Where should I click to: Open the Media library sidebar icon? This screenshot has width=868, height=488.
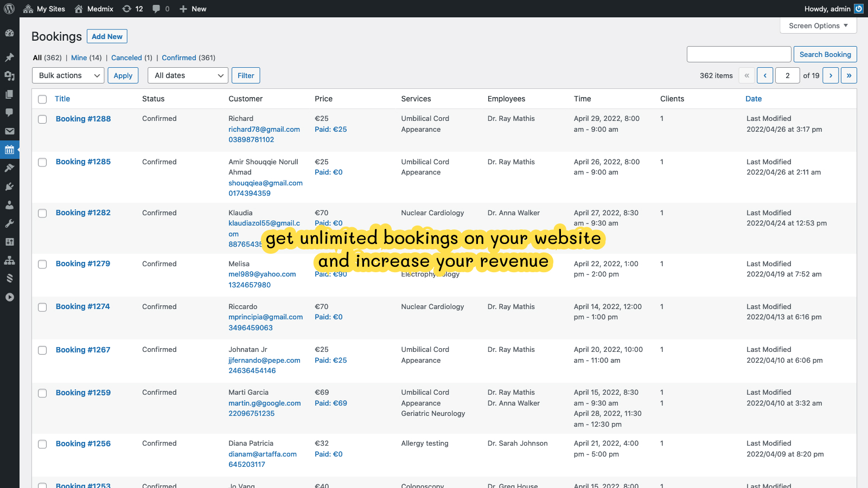(9, 76)
